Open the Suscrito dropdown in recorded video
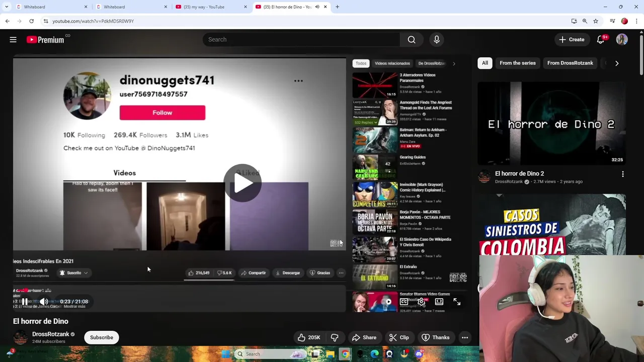 tap(74, 273)
